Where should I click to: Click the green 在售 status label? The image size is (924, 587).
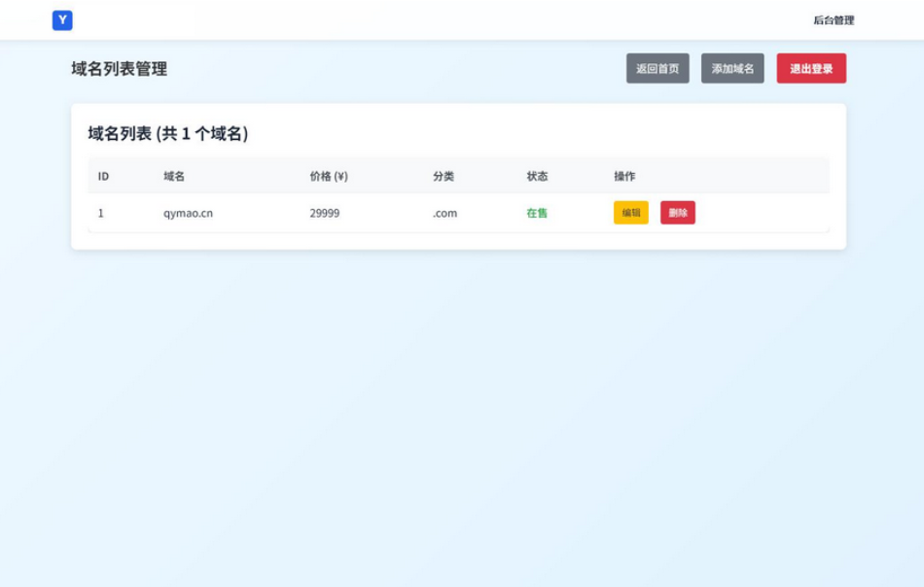click(537, 213)
